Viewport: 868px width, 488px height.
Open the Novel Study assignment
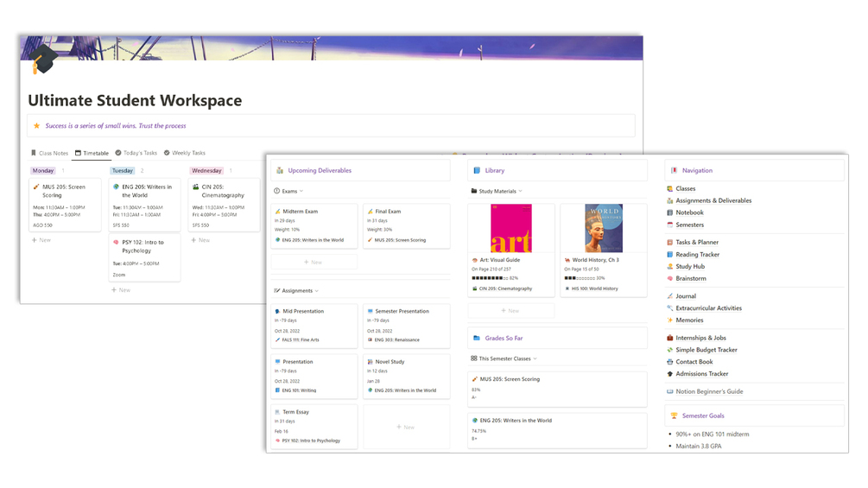406,377
